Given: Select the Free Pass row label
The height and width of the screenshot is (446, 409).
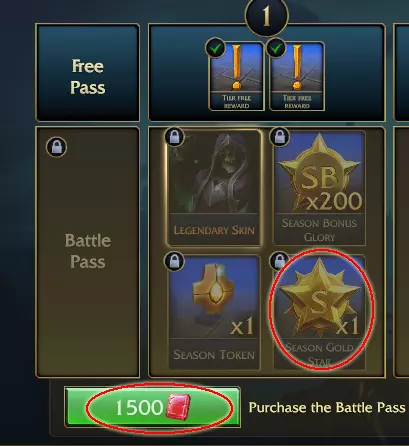Looking at the screenshot, I should tap(88, 77).
